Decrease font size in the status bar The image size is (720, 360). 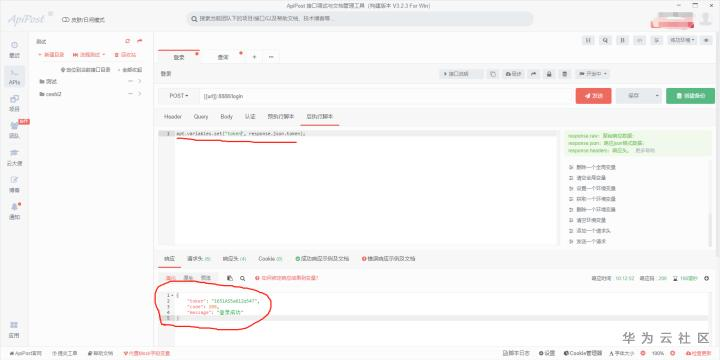pos(642,354)
